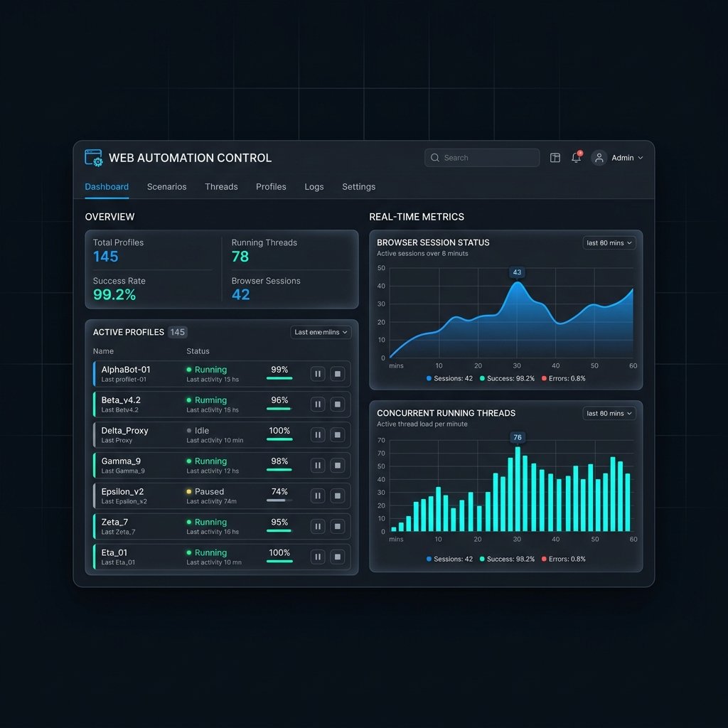
Task: Open the Settings tab
Action: pos(358,187)
